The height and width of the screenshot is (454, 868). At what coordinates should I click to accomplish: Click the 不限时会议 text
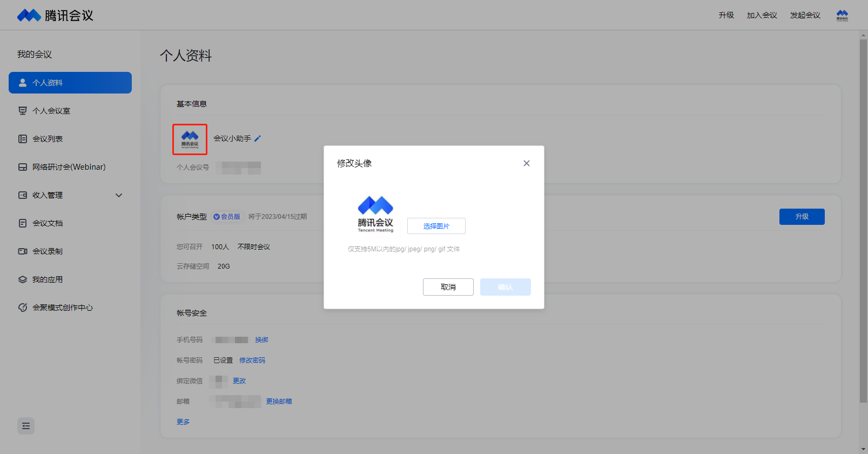tap(254, 247)
